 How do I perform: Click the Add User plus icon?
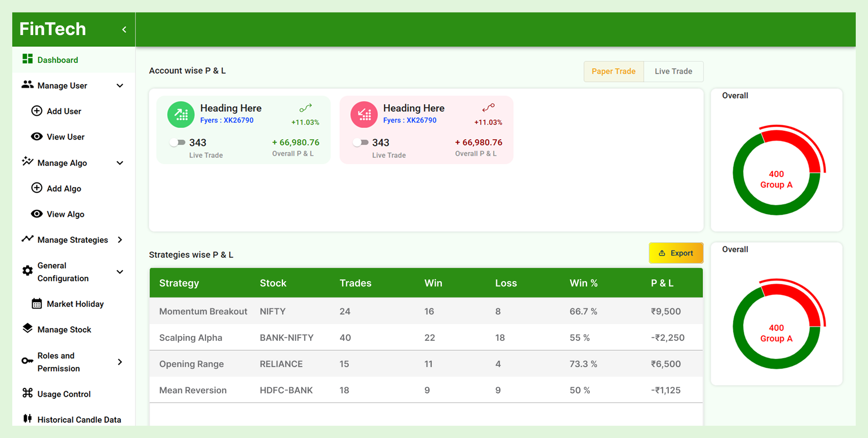pyautogui.click(x=37, y=111)
